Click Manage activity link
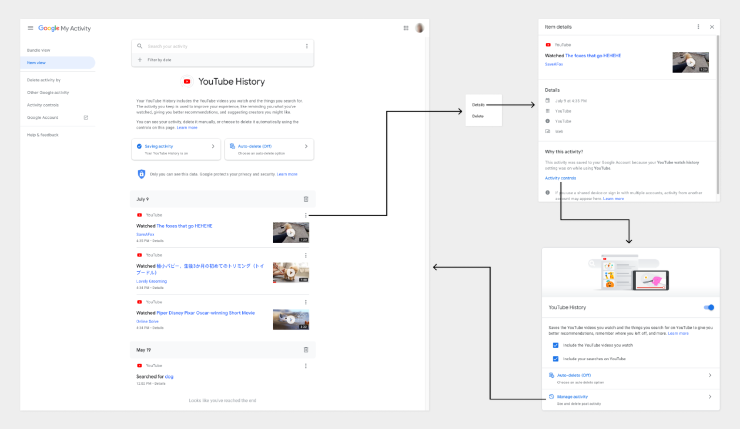The image size is (740, 429). (x=572, y=397)
